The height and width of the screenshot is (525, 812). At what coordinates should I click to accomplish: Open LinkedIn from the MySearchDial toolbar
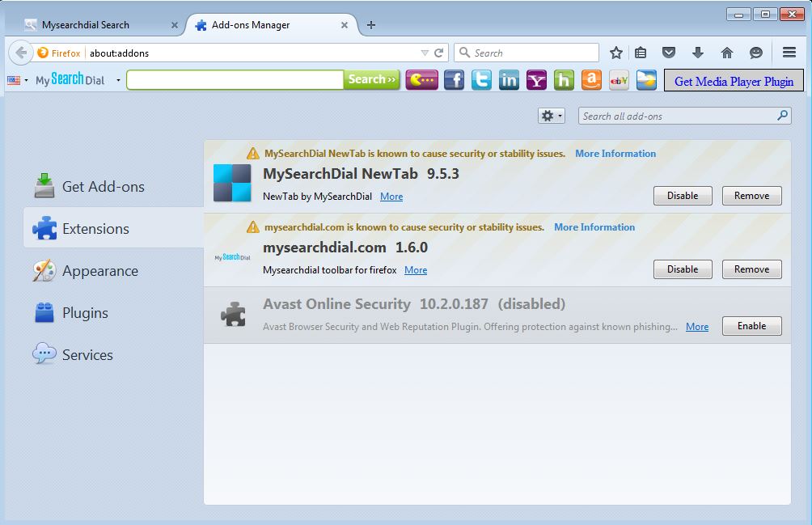tap(509, 80)
